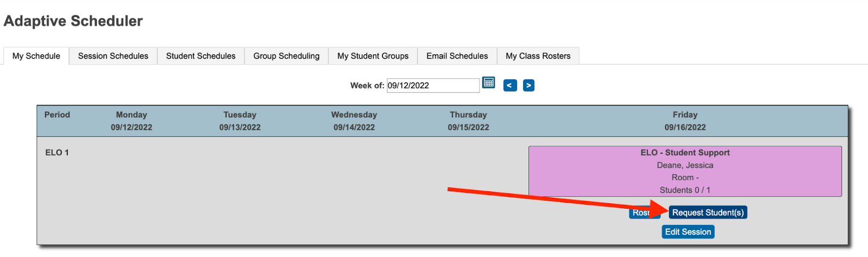Screen dimensions: 868x257
Task: Switch to the My Schedule tab
Action: [x=36, y=56]
